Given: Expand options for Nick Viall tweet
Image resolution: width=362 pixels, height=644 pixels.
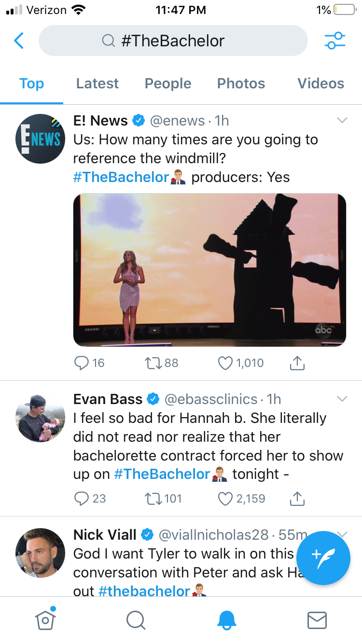Looking at the screenshot, I should click(x=342, y=533).
